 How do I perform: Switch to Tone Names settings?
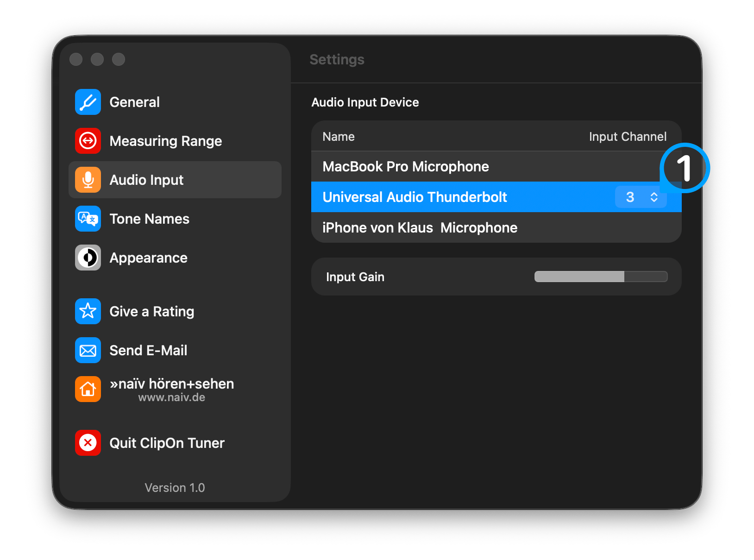175,219
